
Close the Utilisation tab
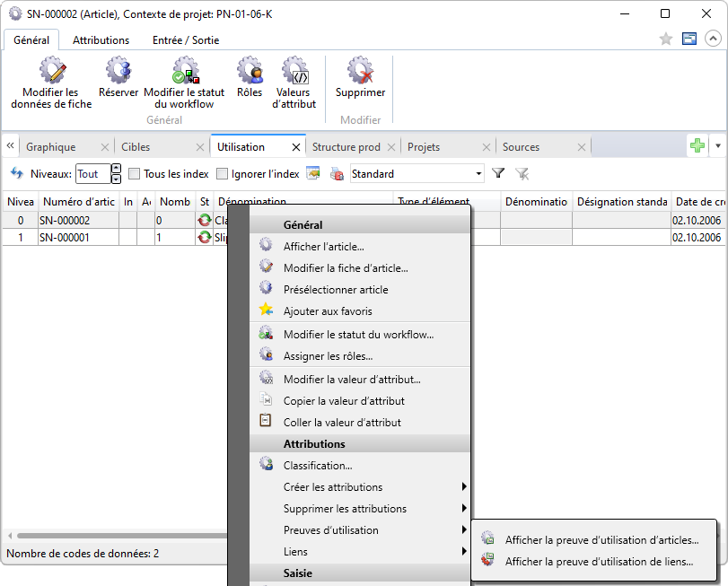pos(296,147)
